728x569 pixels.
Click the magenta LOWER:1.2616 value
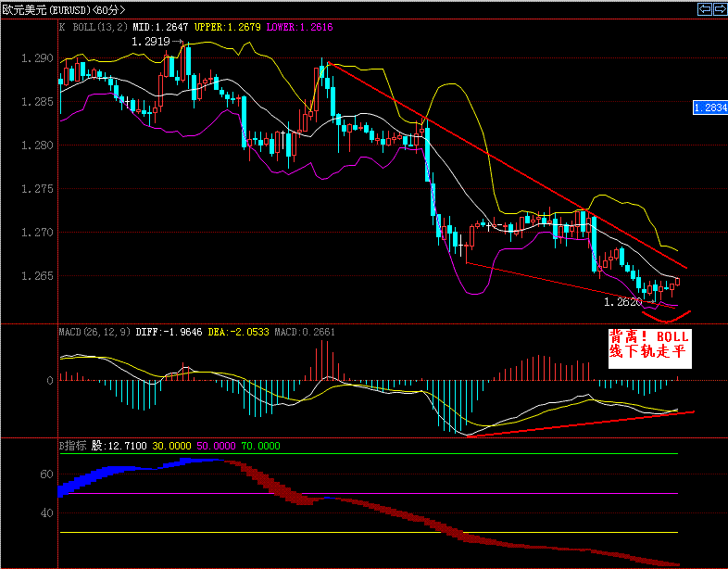(299, 28)
